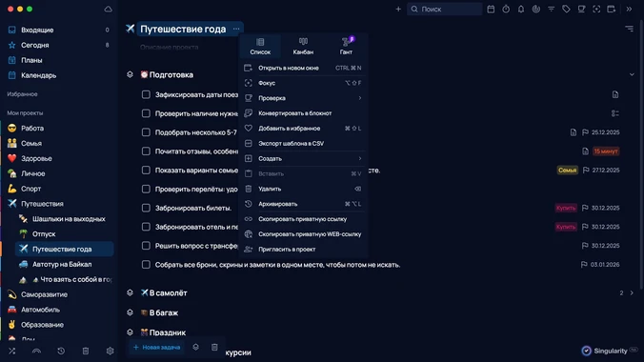Screen dimensions: 644x362
Task: Click the note icon on 25.12.2025 row
Action: click(x=574, y=132)
